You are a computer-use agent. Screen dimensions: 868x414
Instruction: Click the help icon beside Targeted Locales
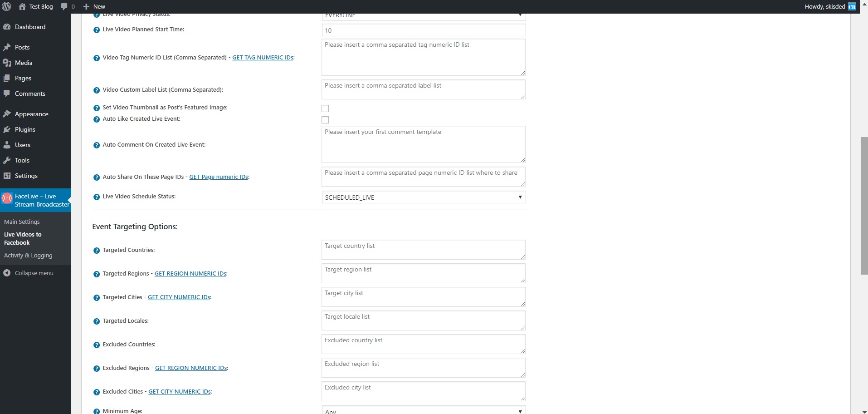point(96,321)
